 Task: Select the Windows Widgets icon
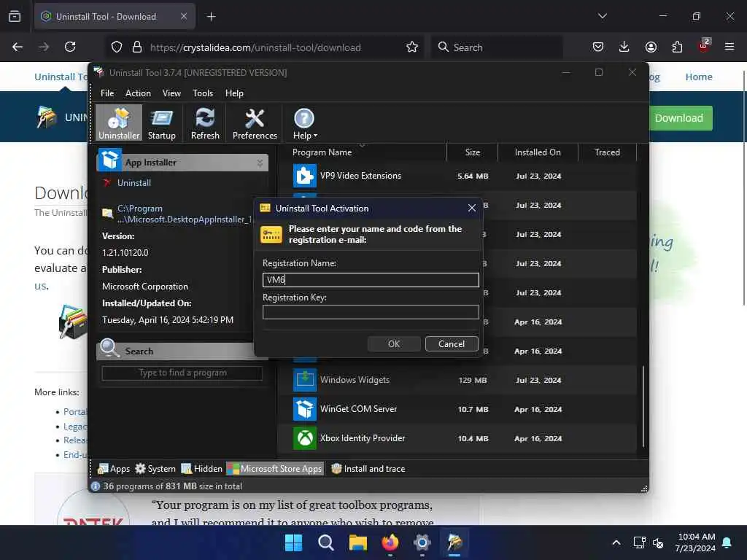[x=304, y=380]
